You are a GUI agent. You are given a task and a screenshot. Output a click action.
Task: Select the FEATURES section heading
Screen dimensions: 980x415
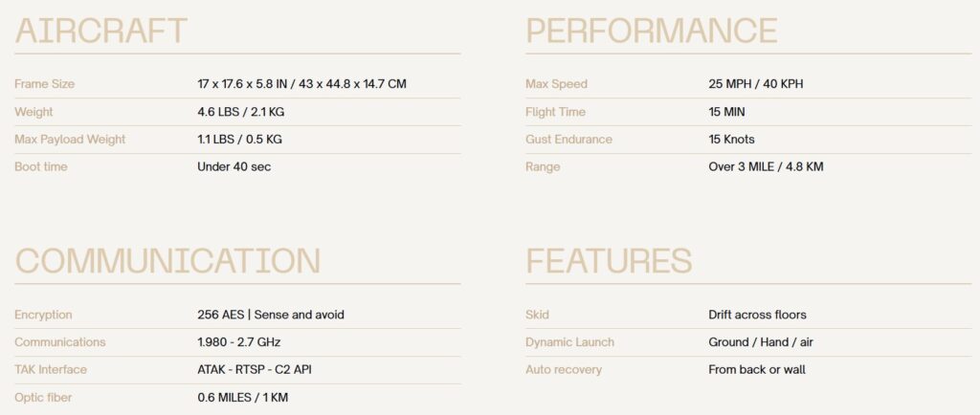609,261
